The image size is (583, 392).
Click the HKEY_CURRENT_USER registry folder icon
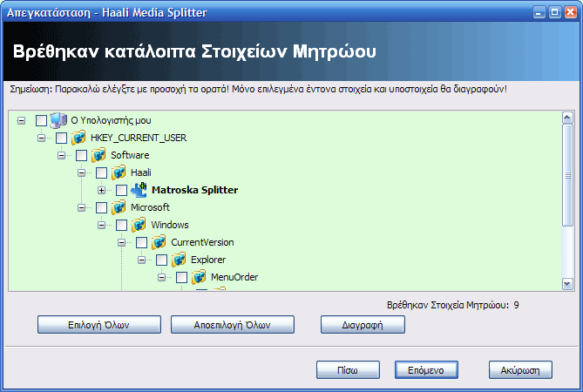(78, 138)
